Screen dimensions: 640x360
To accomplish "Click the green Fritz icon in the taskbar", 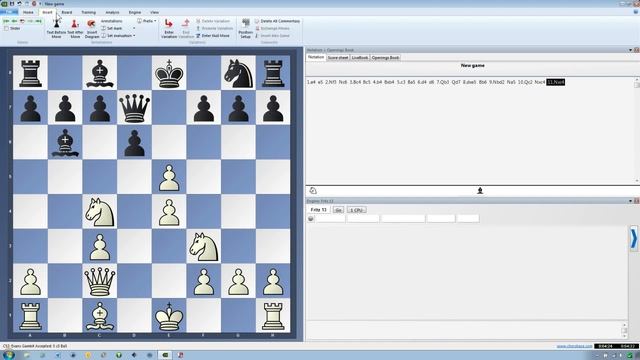I will [x=165, y=355].
